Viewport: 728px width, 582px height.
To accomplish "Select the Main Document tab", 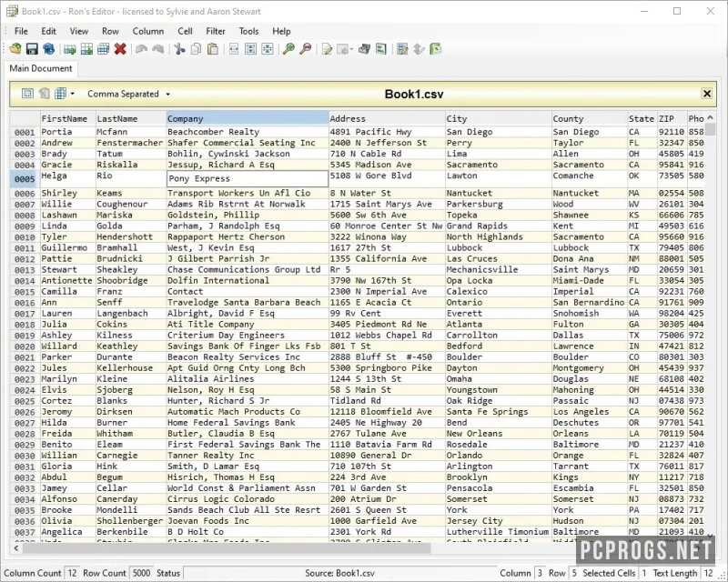I will tap(41, 68).
